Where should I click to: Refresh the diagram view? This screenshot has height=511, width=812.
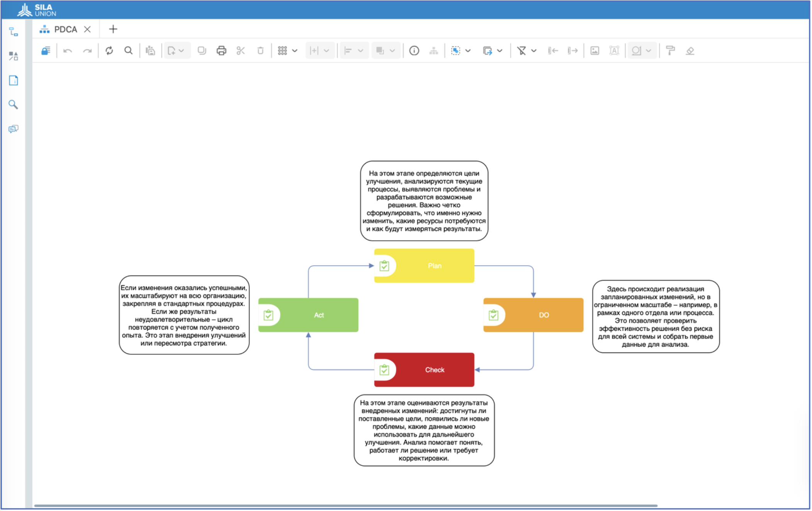109,51
